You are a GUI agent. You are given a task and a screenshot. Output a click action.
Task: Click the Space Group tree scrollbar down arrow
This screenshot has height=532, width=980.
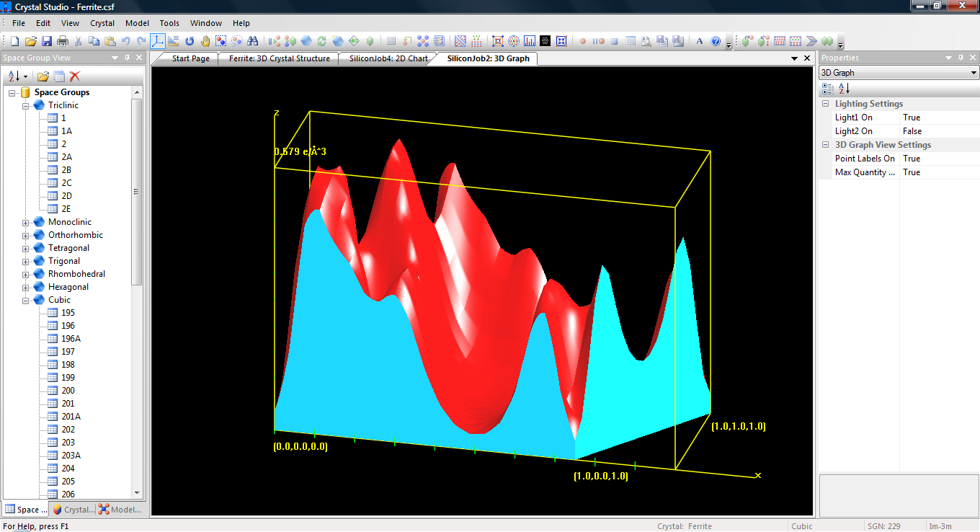coord(137,493)
